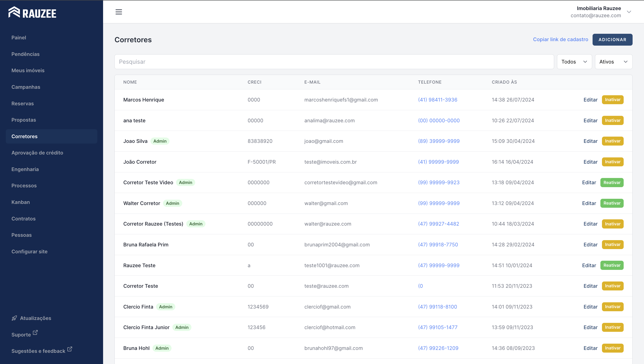Open the Ativos status dropdown
Screen dimensions: 644x364
click(x=614, y=62)
